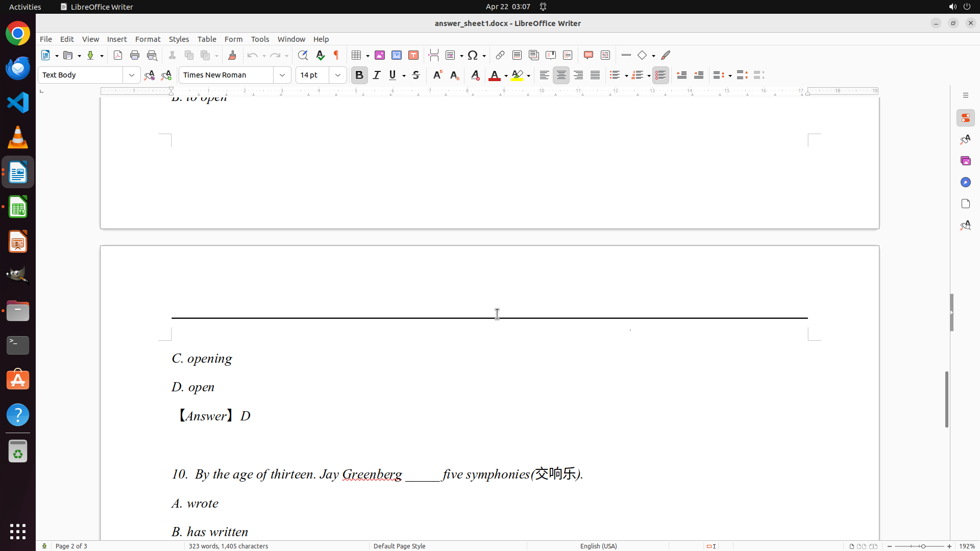Click the Print icon in the toolbar
980x551 pixels.
point(135,55)
